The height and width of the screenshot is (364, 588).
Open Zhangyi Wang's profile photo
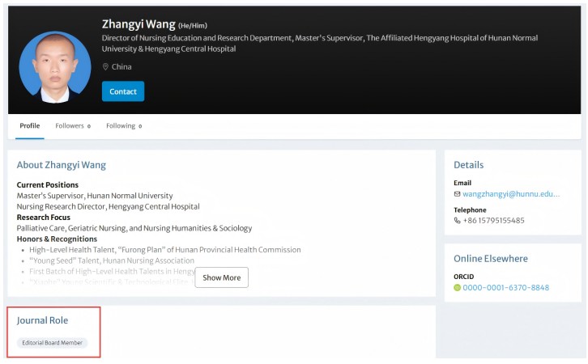click(55, 66)
